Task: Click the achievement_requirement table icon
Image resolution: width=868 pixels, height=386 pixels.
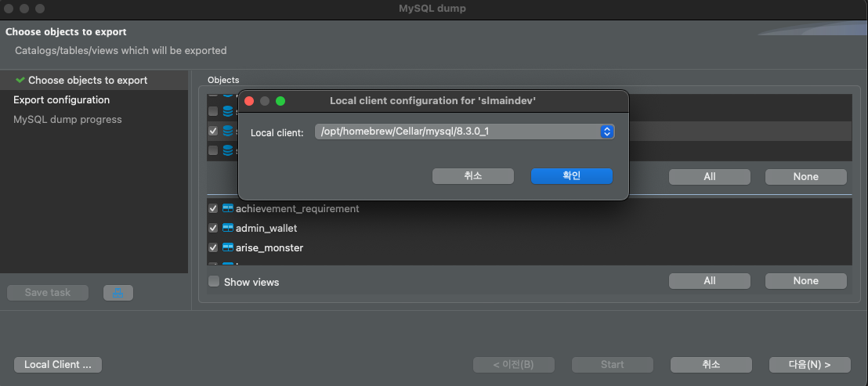Action: (227, 208)
